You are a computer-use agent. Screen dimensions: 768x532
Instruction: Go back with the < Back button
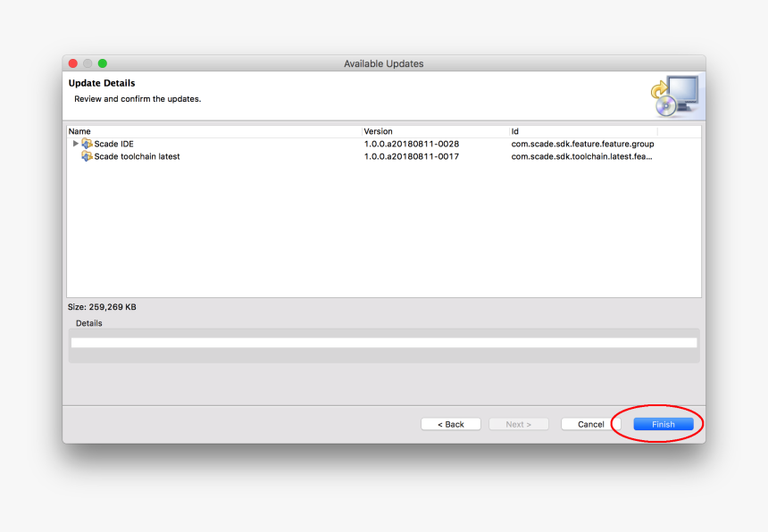click(451, 424)
